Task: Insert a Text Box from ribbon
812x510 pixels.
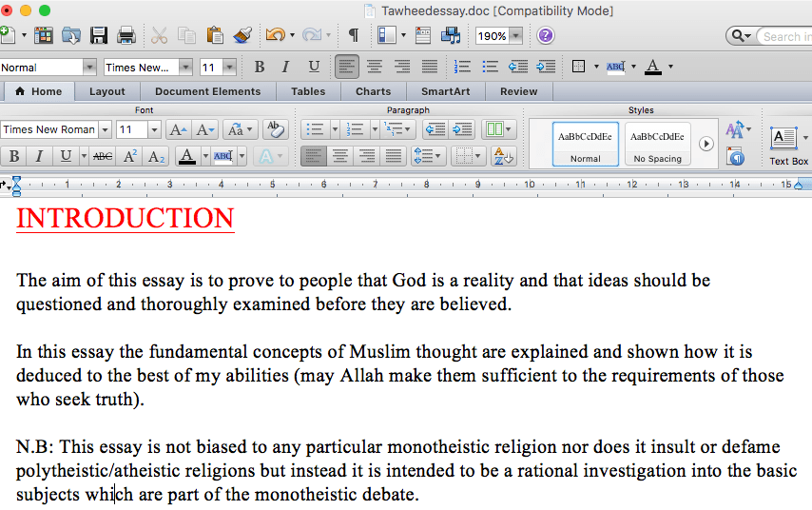Action: pos(787,144)
